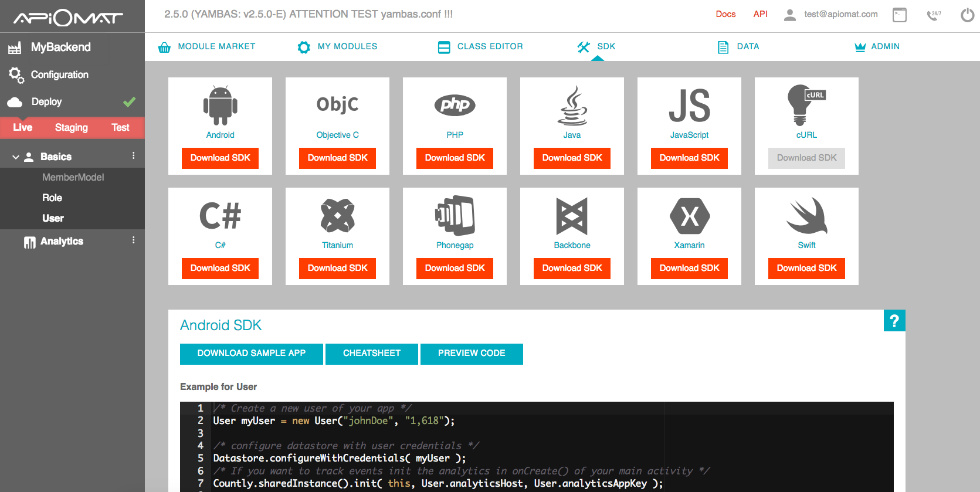Download the Android SDK
Image resolution: width=980 pixels, height=492 pixels.
coord(220,158)
